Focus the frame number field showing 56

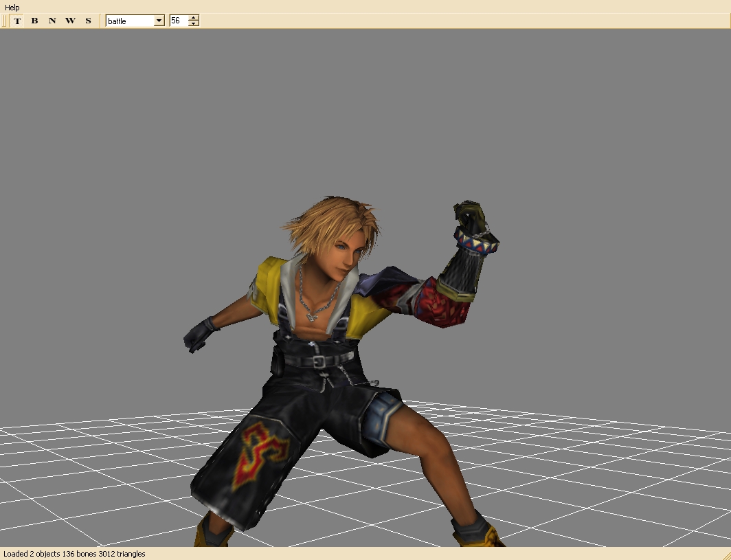click(179, 21)
